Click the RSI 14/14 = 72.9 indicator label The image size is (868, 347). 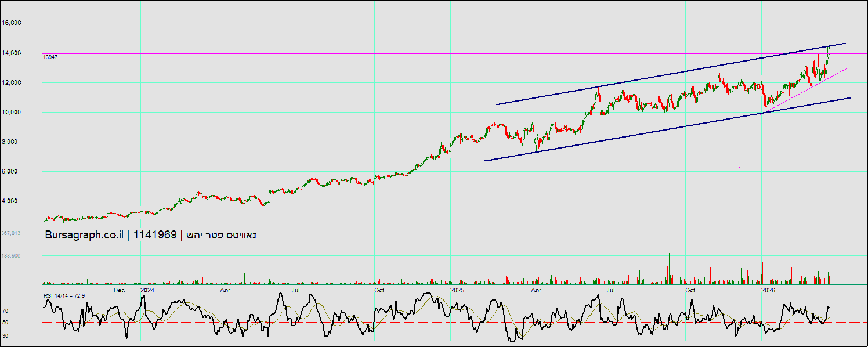pyautogui.click(x=64, y=296)
